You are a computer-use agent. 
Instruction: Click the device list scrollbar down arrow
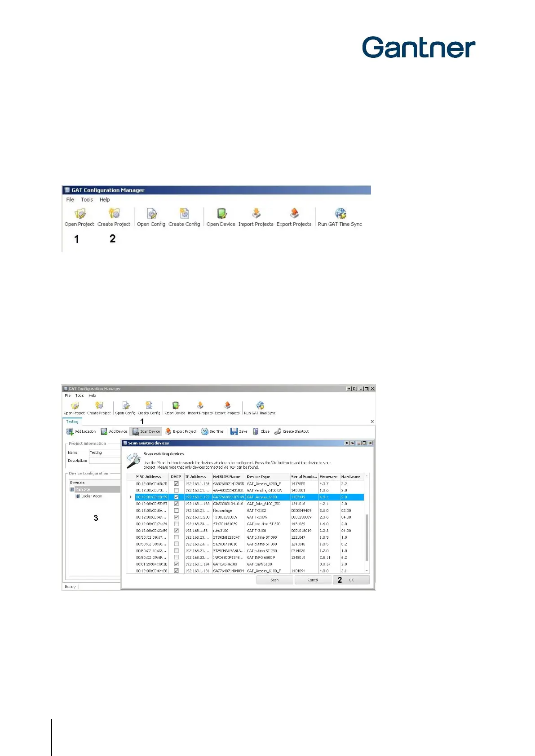pos(367,571)
